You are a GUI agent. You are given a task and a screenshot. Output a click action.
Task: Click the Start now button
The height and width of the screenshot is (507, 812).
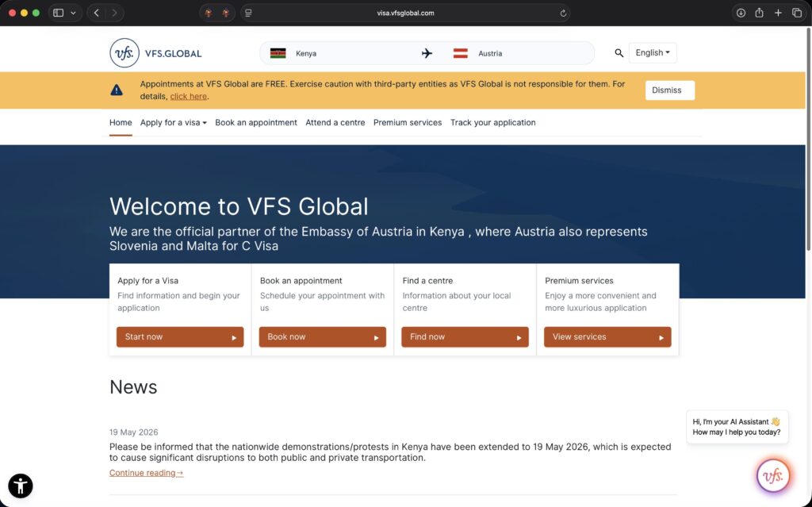(180, 337)
